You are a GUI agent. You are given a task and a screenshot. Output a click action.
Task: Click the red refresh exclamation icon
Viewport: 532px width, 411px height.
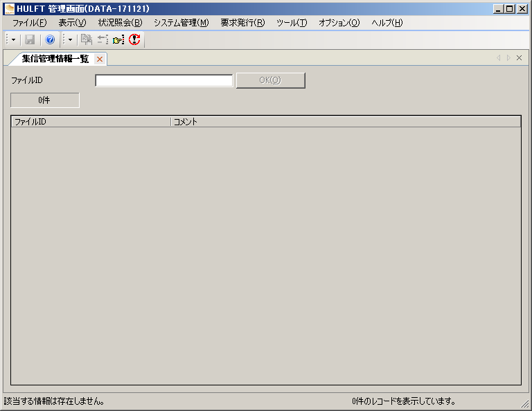pos(134,39)
